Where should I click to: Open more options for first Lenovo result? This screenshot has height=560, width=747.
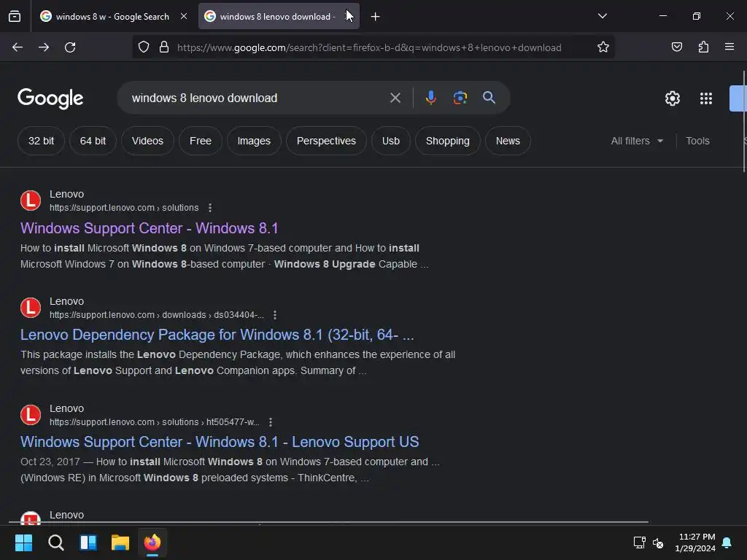point(210,208)
